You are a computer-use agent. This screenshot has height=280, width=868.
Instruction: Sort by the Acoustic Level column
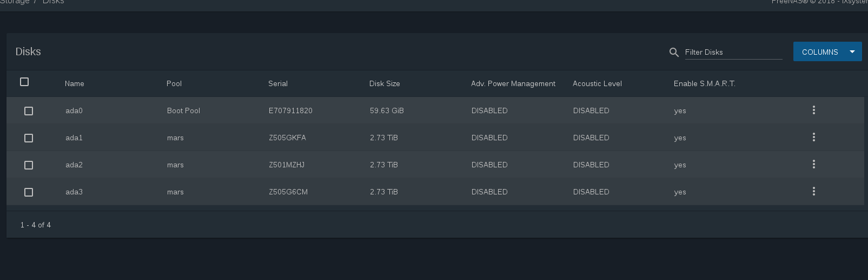[x=597, y=83]
